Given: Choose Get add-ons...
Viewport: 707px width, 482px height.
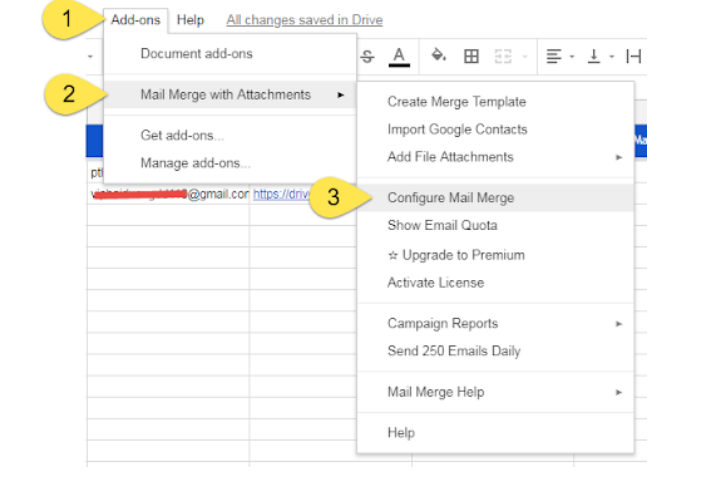Looking at the screenshot, I should (x=230, y=135).
